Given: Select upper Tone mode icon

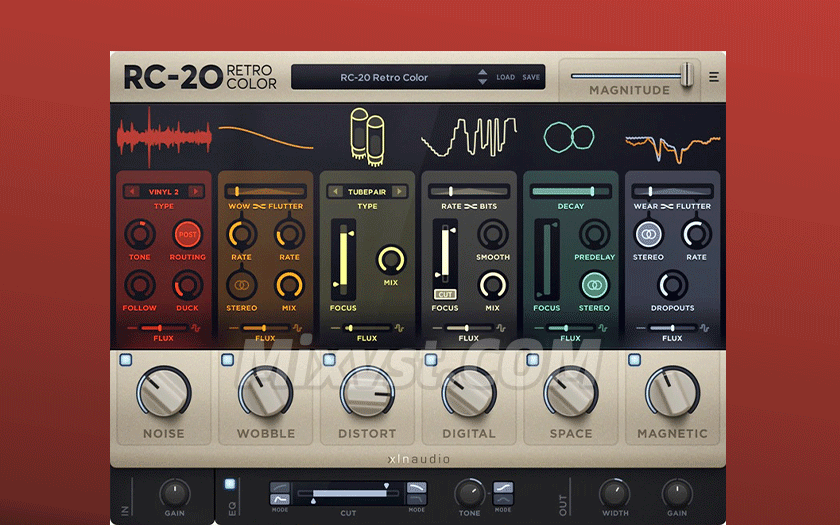Looking at the screenshot, I should pos(503,488).
